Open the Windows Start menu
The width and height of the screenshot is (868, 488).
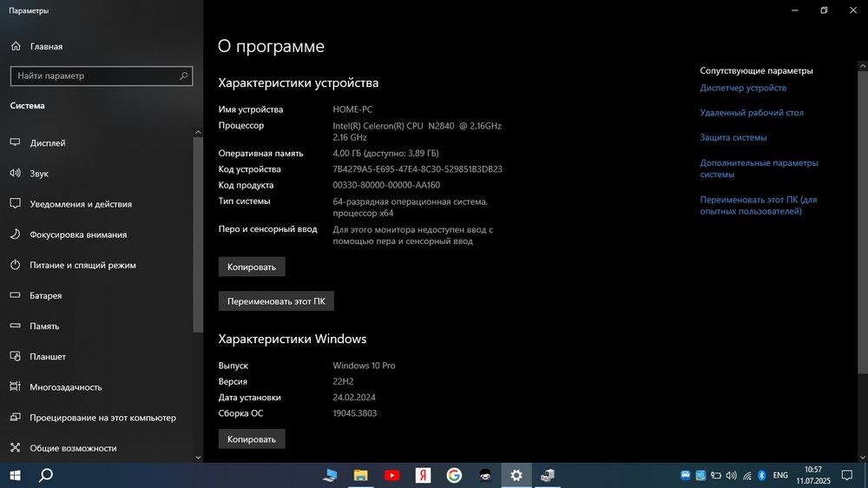click(x=15, y=475)
